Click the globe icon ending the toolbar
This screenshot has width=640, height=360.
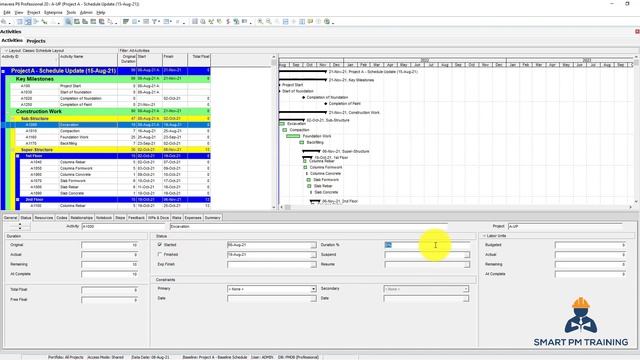coord(327,22)
